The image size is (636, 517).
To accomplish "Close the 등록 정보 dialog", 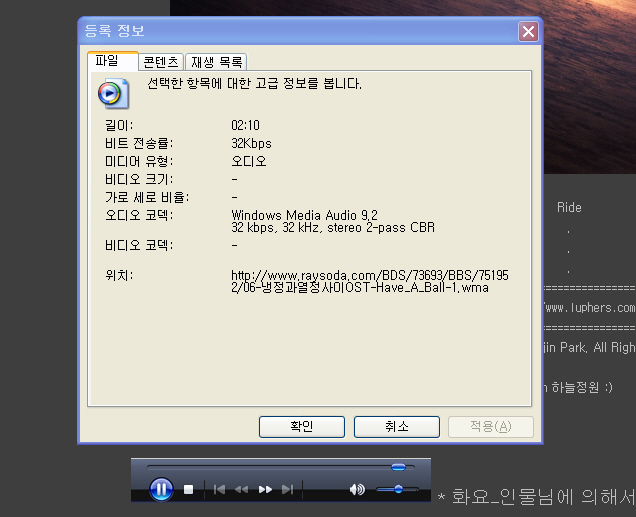I will [x=528, y=31].
